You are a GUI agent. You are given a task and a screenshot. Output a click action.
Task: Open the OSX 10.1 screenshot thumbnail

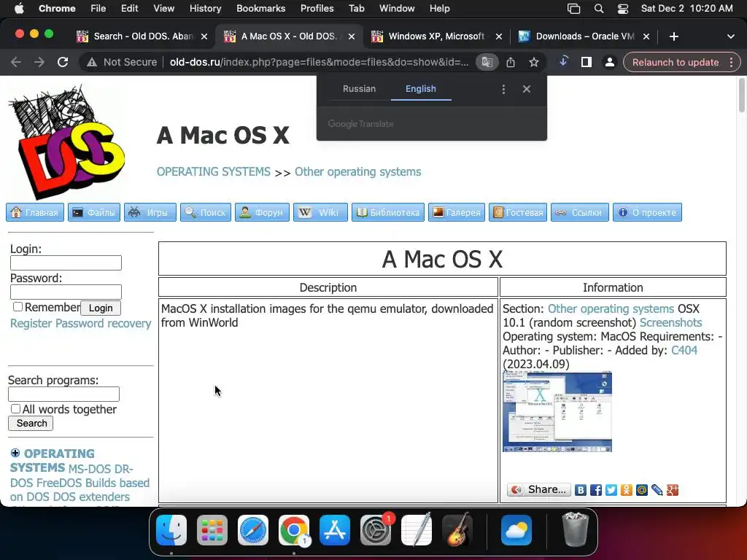click(557, 413)
